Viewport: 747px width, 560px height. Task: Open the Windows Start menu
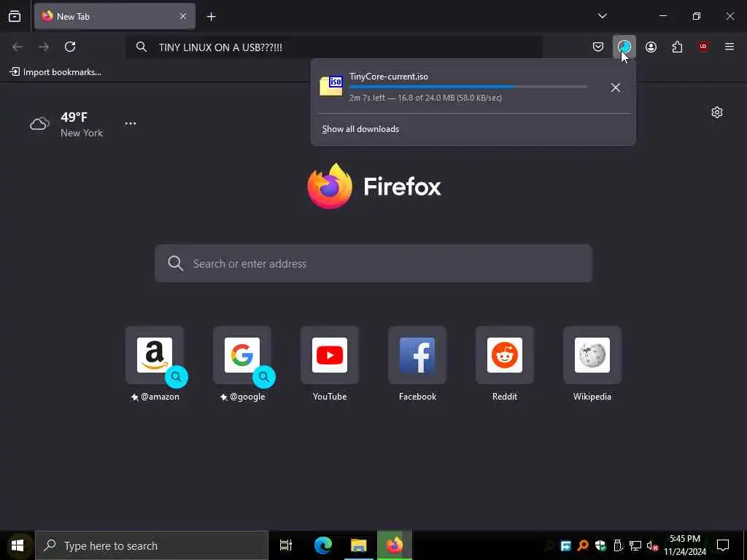pyautogui.click(x=18, y=545)
